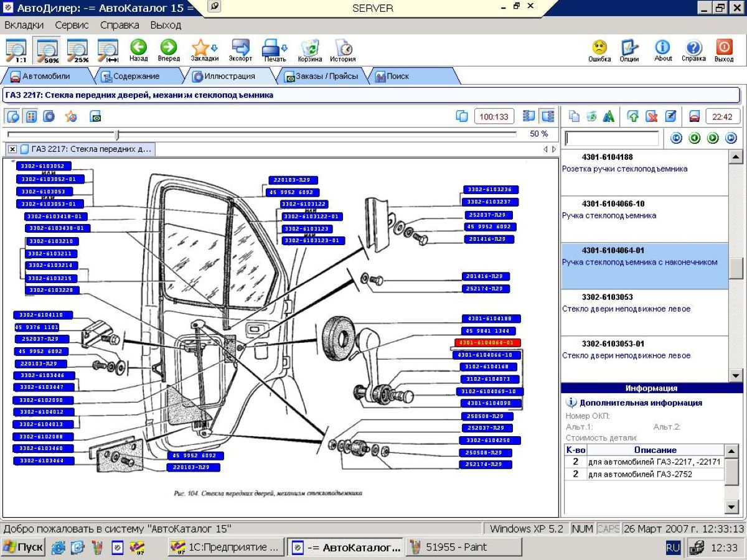Select part 3302-6103053 in list
The width and height of the screenshot is (747, 560).
[644, 312]
